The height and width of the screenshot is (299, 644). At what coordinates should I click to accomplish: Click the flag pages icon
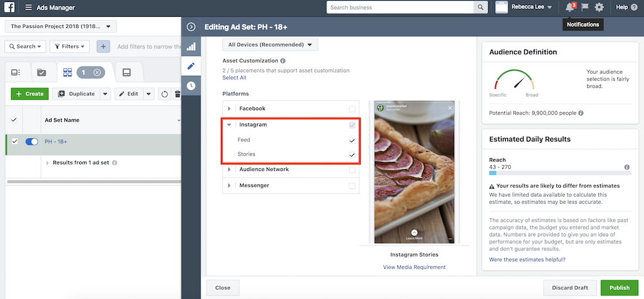(x=585, y=7)
